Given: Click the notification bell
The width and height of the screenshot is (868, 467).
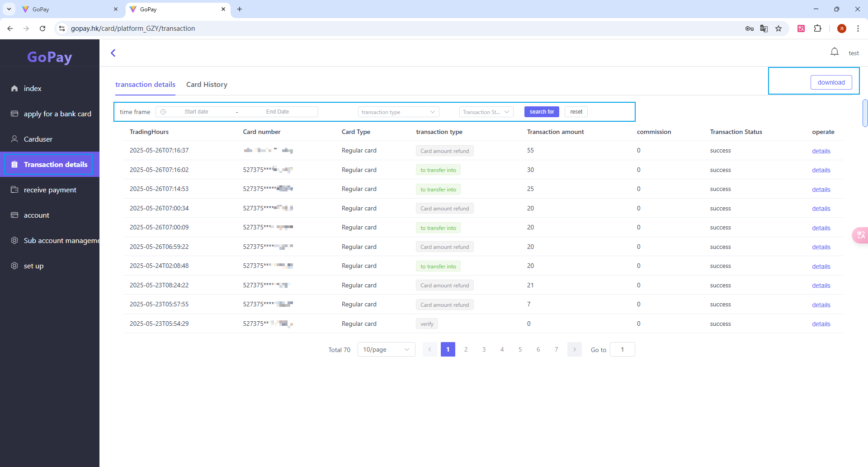Looking at the screenshot, I should point(835,52).
